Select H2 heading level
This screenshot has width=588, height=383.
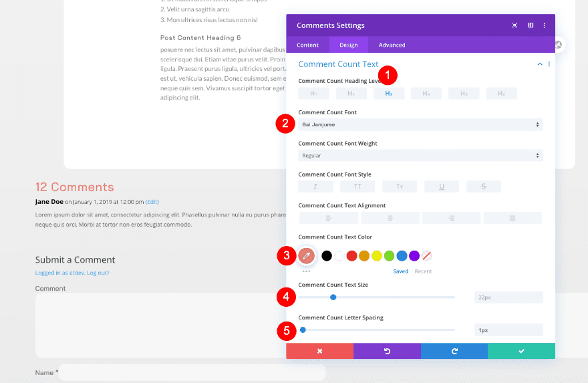(351, 94)
